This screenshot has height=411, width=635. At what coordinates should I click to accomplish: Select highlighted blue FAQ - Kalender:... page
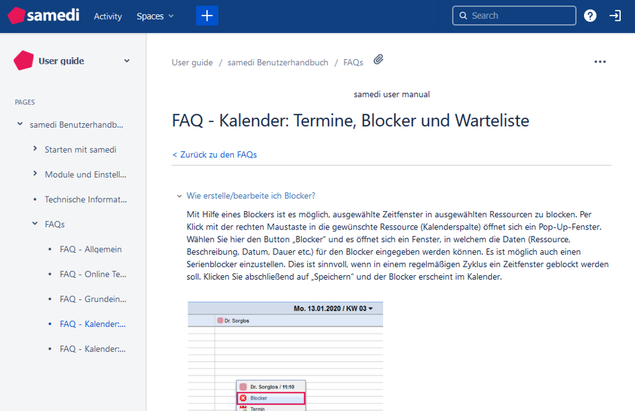tap(92, 324)
